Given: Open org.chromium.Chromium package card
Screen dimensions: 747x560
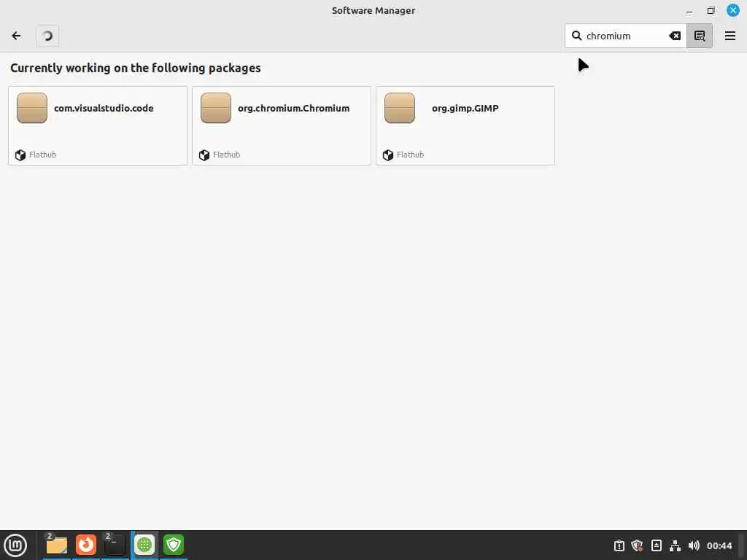Looking at the screenshot, I should pyautogui.click(x=282, y=125).
